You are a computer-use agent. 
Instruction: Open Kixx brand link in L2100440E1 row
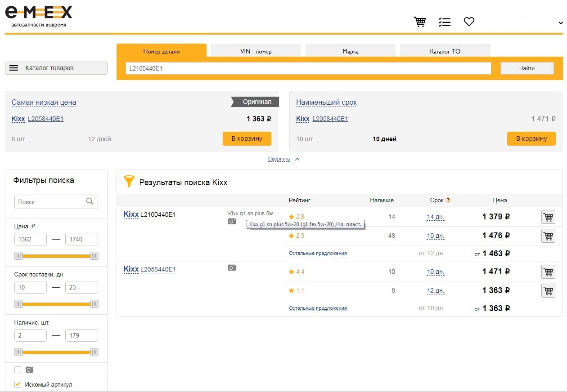pyautogui.click(x=131, y=214)
